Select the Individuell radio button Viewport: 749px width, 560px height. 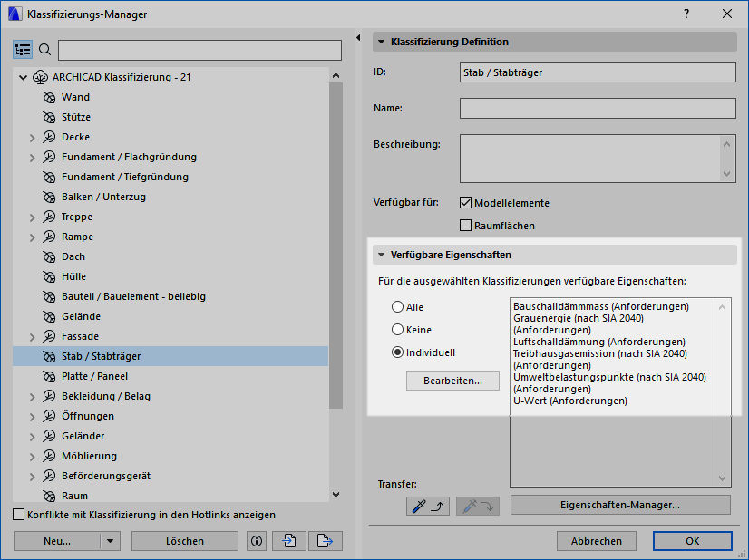pyautogui.click(x=397, y=352)
